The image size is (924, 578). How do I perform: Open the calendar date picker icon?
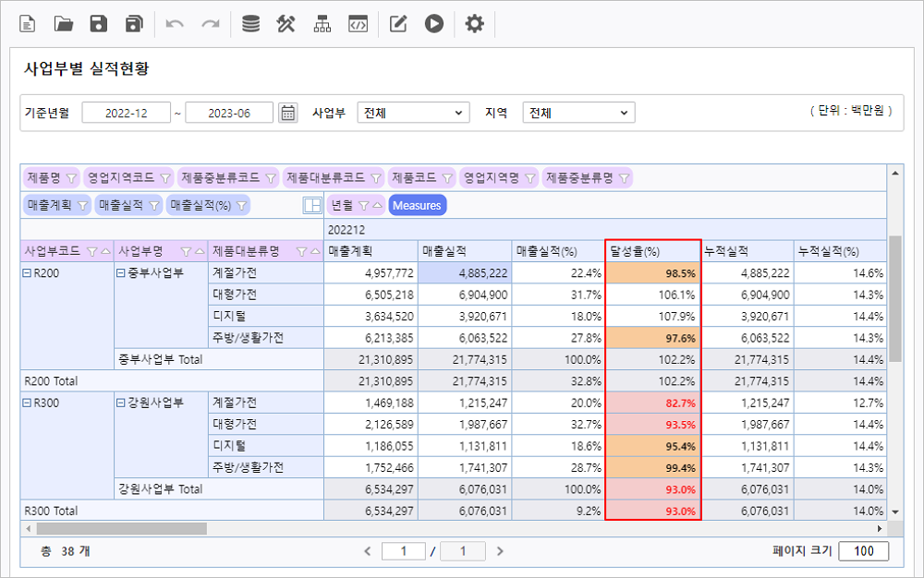coord(288,113)
